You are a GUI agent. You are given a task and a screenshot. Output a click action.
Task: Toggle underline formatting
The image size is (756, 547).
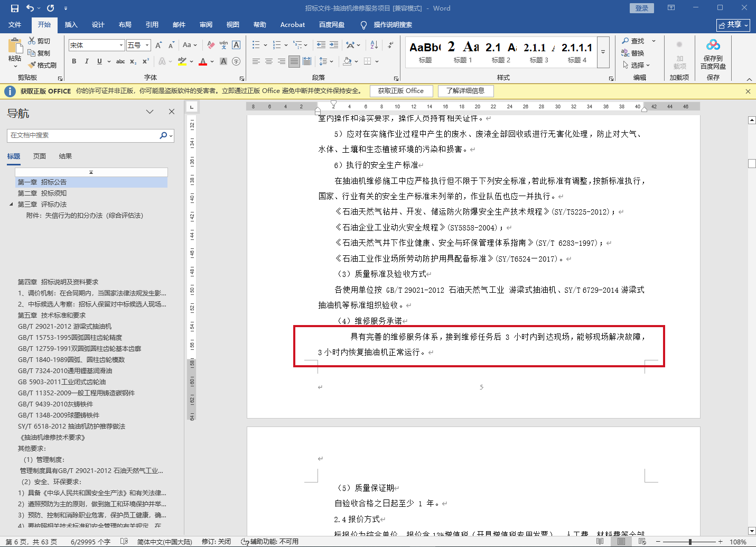point(99,61)
